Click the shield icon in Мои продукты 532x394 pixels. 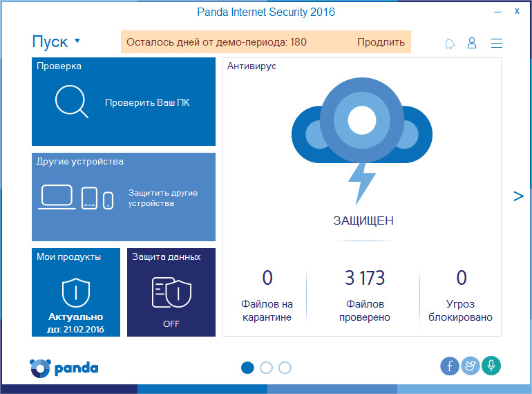76,292
